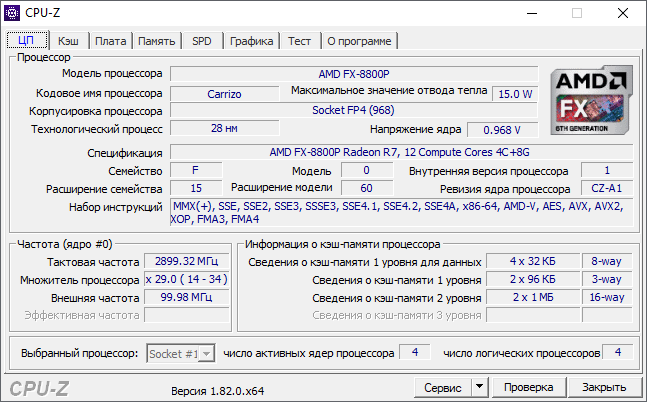Viewport: 647px width, 402px height.
Task: Open the Сервис dropdown arrow
Action: (x=479, y=387)
